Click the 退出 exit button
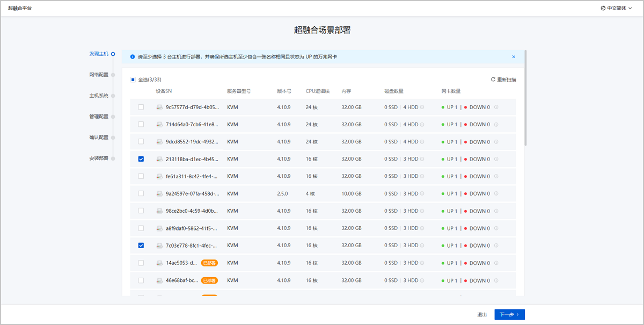Screen dimensions: 644x325 [482, 315]
